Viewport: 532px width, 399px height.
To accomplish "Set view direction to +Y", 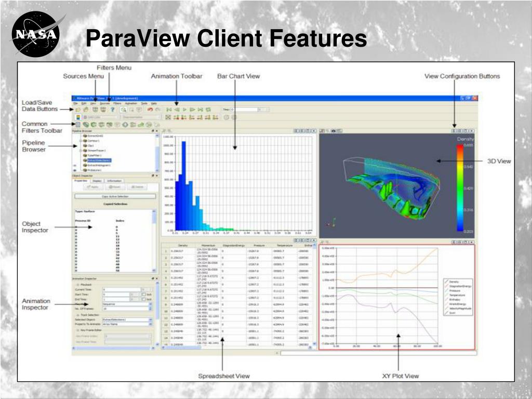I will [x=192, y=117].
